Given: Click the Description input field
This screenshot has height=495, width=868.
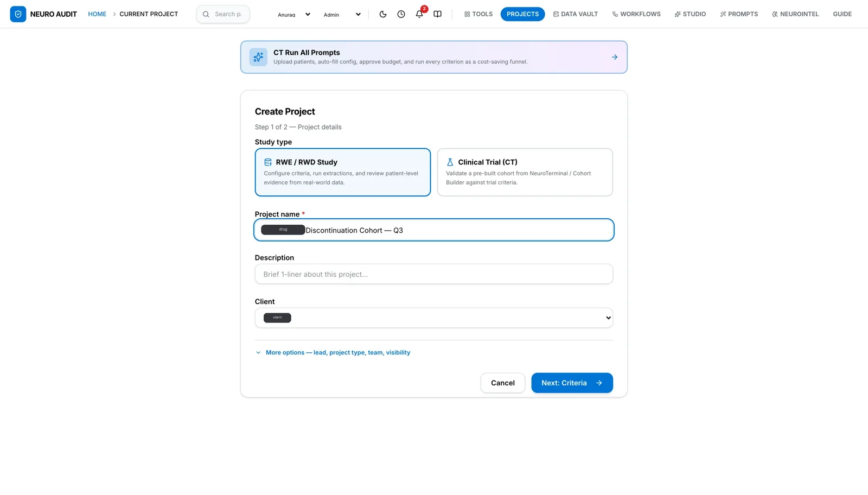Looking at the screenshot, I should [434, 274].
